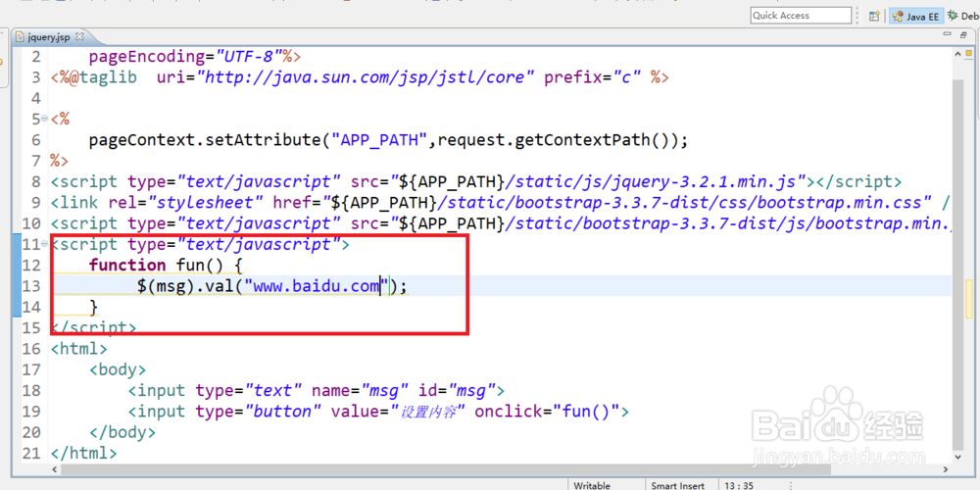Image resolution: width=980 pixels, height=490 pixels.
Task: Click the <body> tag on line 17
Action: (118, 369)
